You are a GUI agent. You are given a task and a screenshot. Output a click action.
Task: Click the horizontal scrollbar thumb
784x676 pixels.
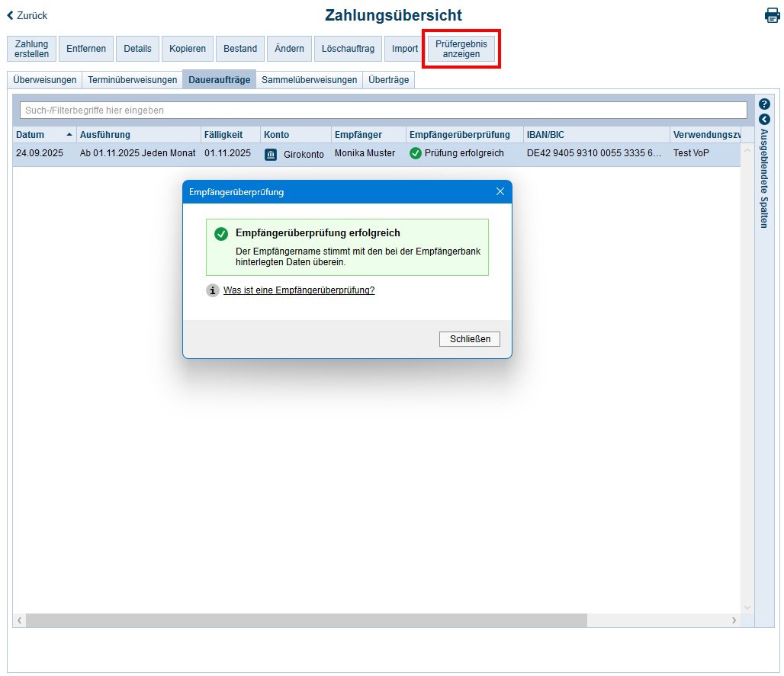tap(305, 620)
